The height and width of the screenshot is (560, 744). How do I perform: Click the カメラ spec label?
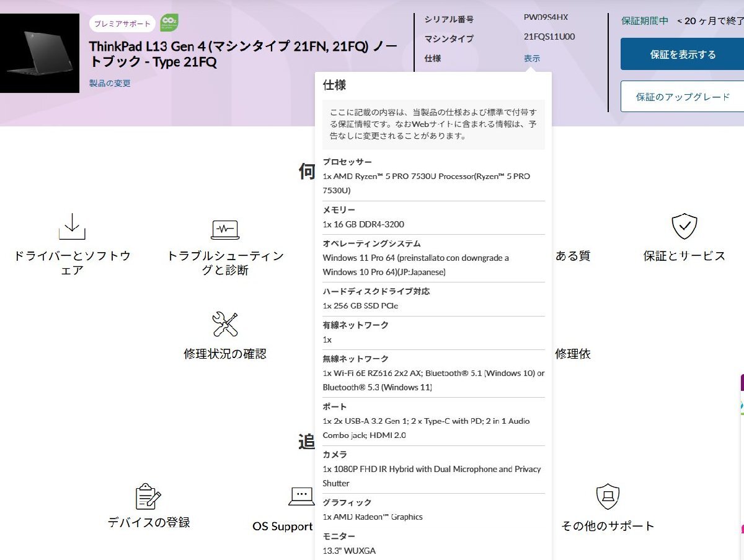(x=335, y=455)
